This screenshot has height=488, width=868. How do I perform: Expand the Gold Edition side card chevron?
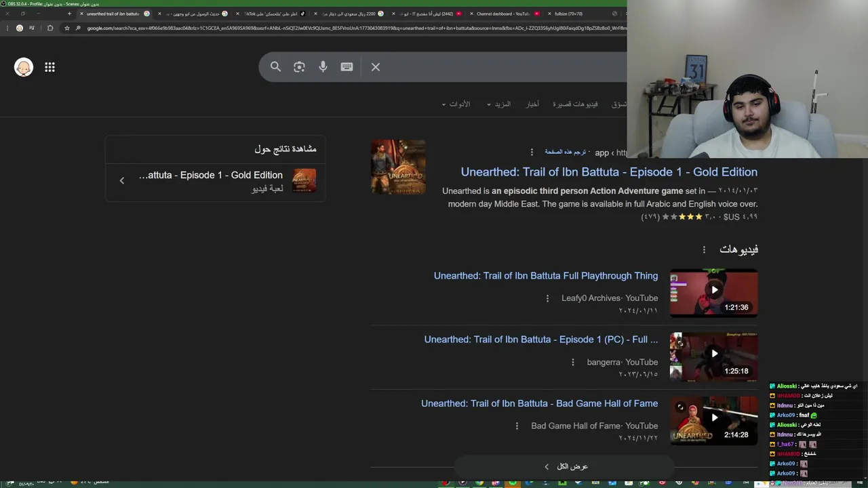click(x=122, y=181)
